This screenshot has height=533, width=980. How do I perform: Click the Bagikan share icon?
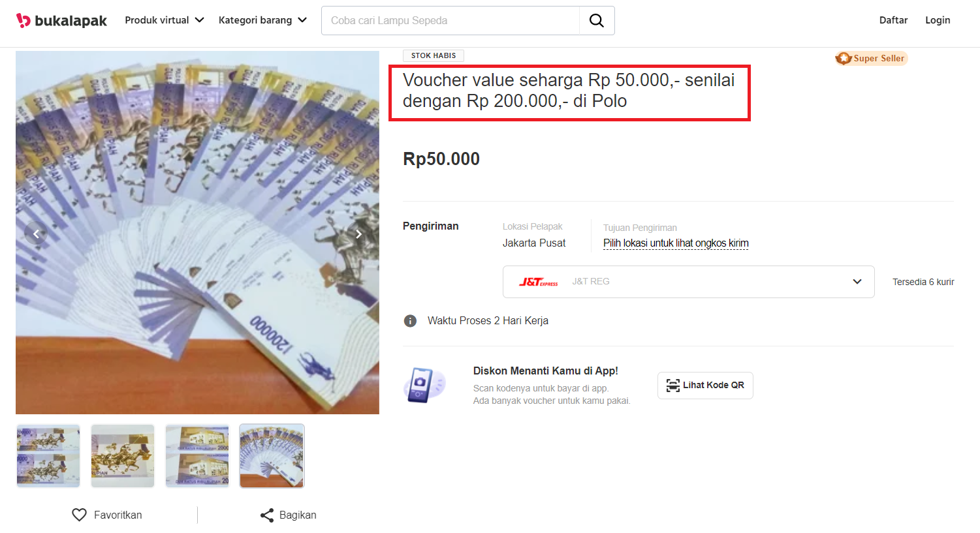click(266, 515)
